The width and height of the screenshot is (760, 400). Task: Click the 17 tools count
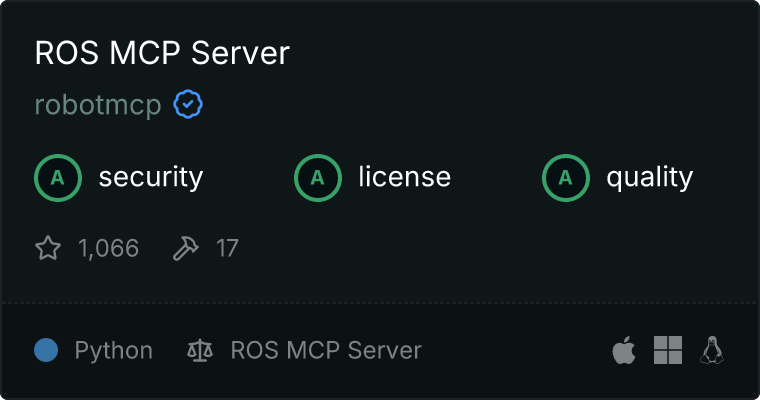click(x=227, y=248)
